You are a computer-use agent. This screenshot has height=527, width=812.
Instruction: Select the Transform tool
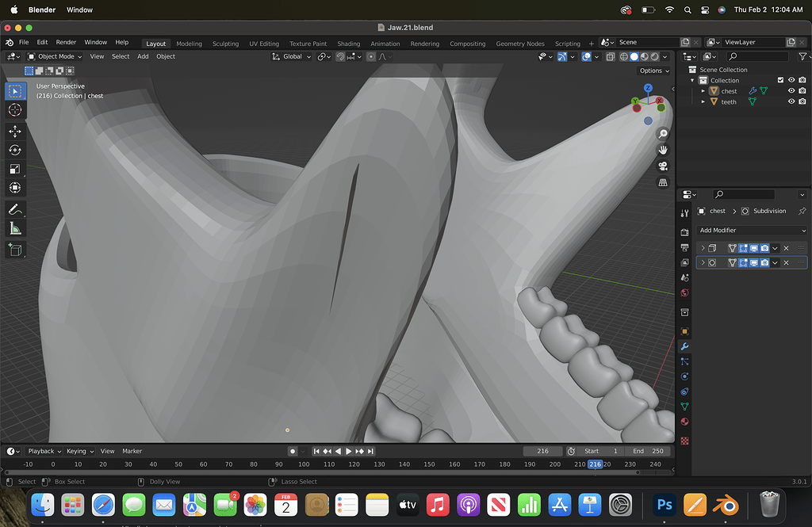click(x=15, y=187)
